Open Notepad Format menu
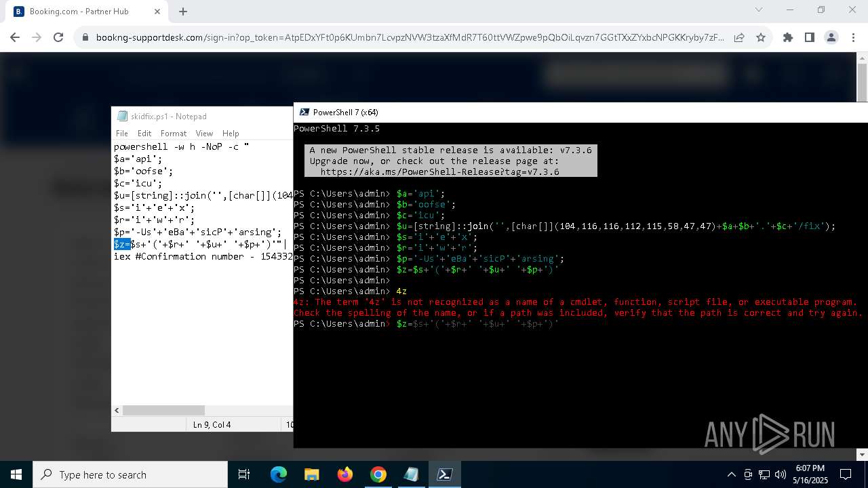Image resolution: width=868 pixels, height=488 pixels. click(x=174, y=134)
